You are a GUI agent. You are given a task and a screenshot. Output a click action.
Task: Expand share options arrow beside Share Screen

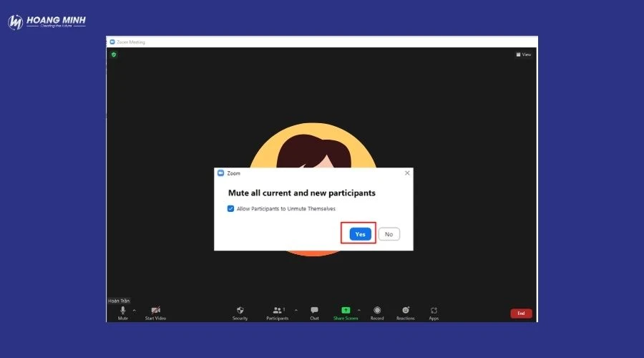[359, 310]
